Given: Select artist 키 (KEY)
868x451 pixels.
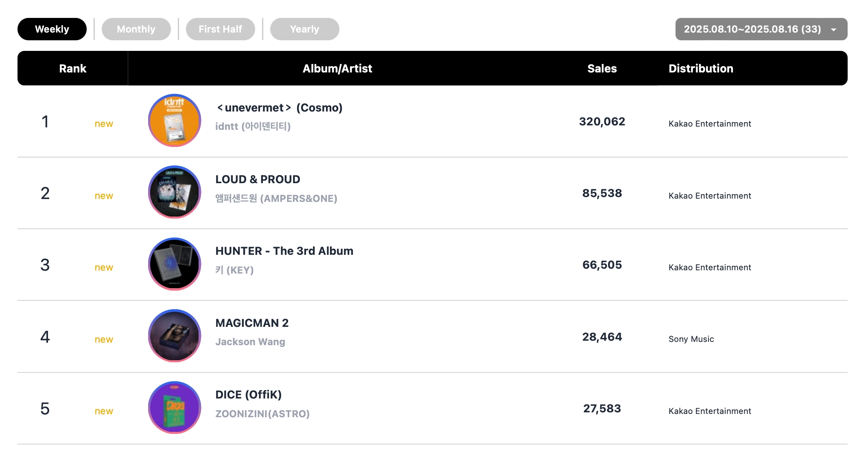Looking at the screenshot, I should pos(234,270).
